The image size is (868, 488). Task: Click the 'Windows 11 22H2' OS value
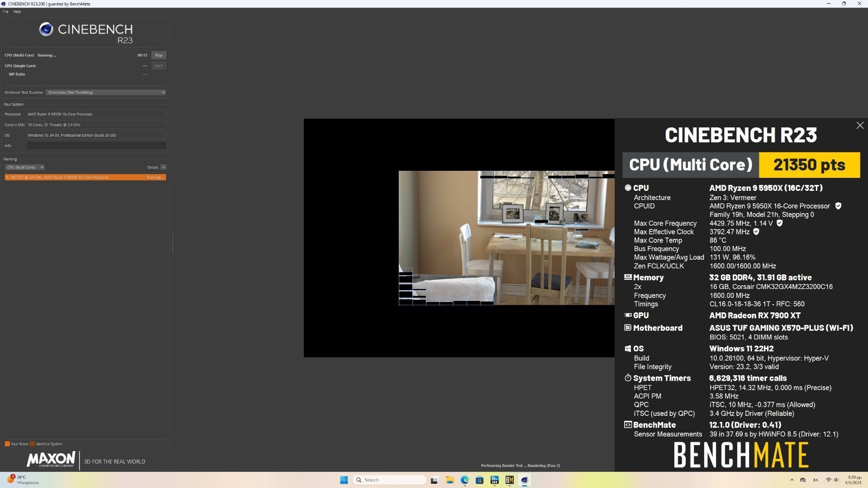pos(741,349)
